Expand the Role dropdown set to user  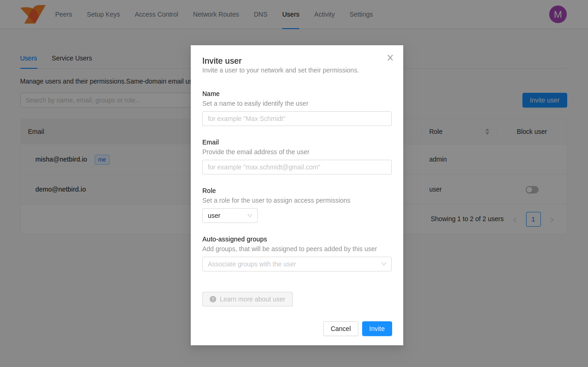click(230, 216)
